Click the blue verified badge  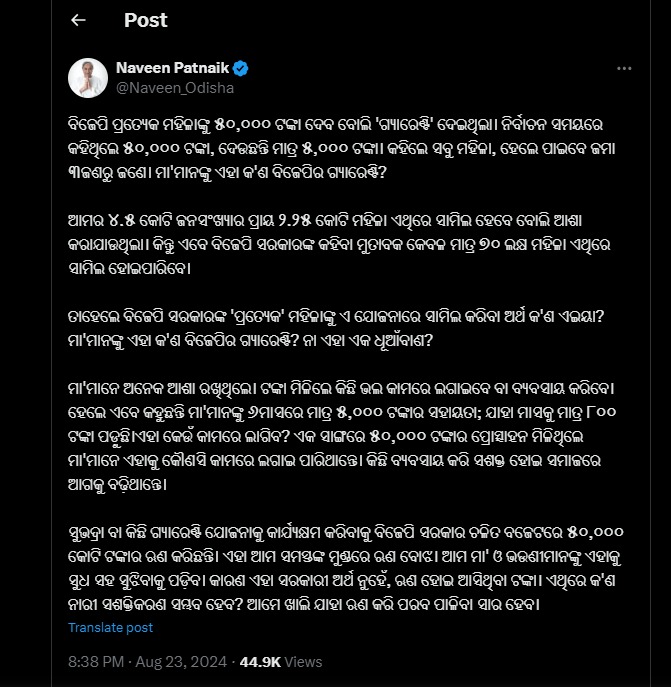[241, 69]
